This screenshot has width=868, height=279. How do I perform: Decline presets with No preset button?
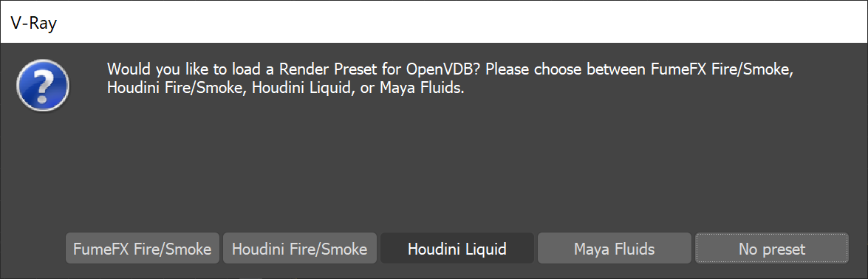(x=772, y=248)
